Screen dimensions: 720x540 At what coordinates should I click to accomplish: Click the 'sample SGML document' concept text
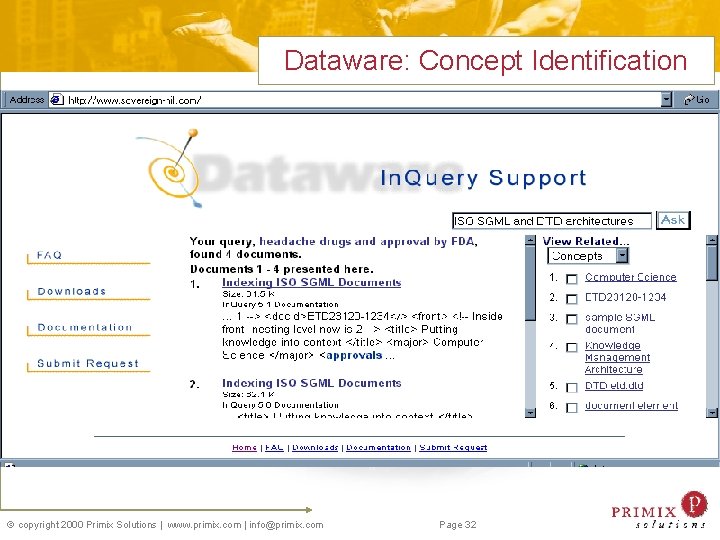tap(620, 323)
